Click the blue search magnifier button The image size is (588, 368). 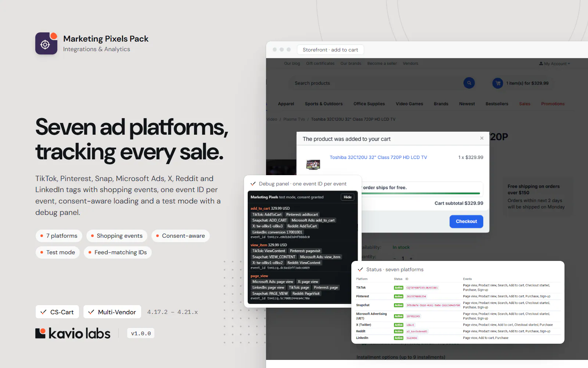point(469,83)
